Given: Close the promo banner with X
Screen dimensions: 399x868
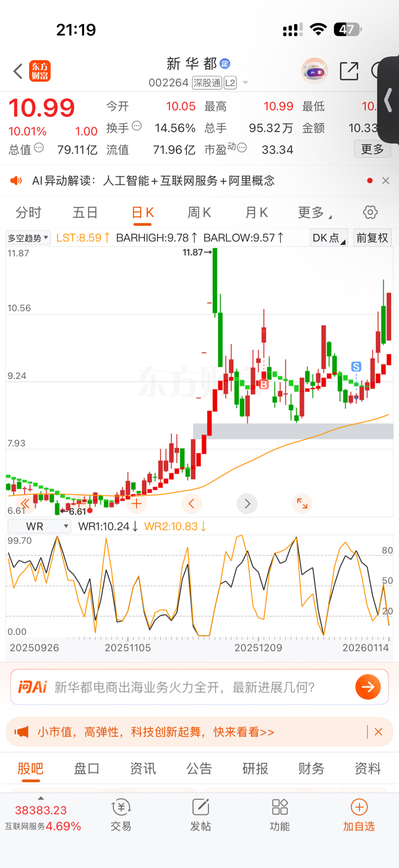Looking at the screenshot, I should 378,732.
